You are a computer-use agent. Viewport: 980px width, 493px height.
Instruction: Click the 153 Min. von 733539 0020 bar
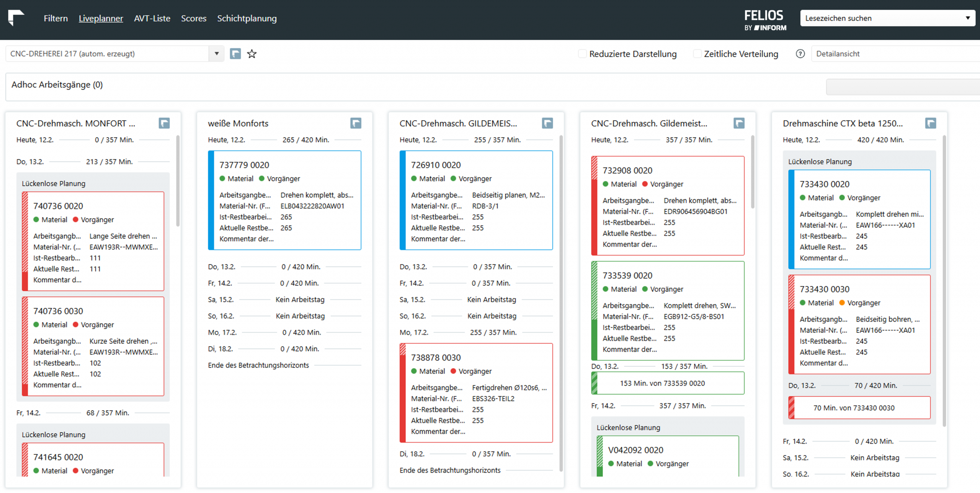668,383
